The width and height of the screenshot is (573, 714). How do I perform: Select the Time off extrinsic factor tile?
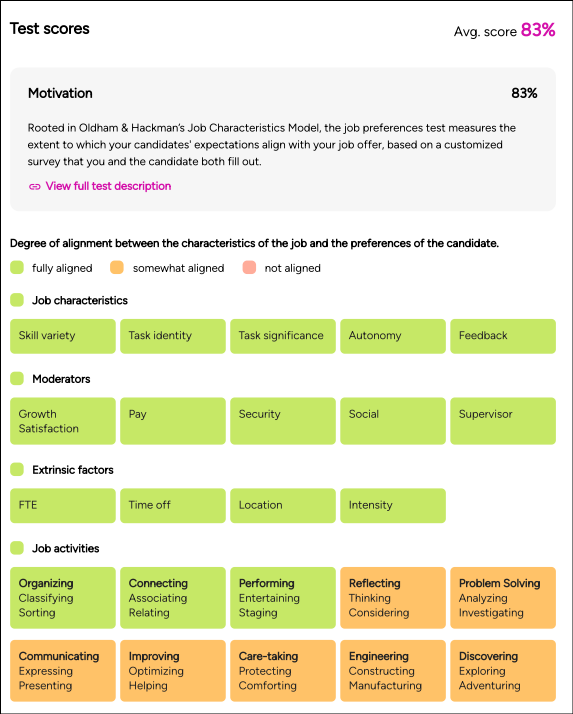[173, 505]
